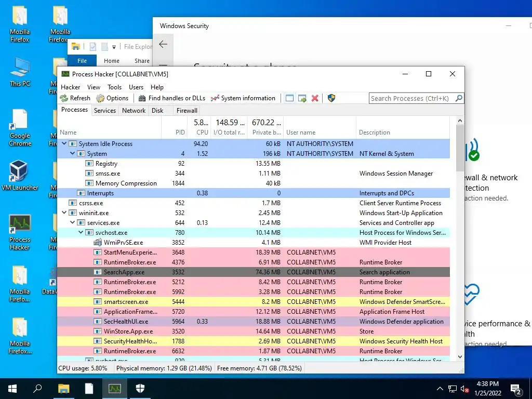
Task: Open the Help menu in Process Hacker
Action: 157,87
